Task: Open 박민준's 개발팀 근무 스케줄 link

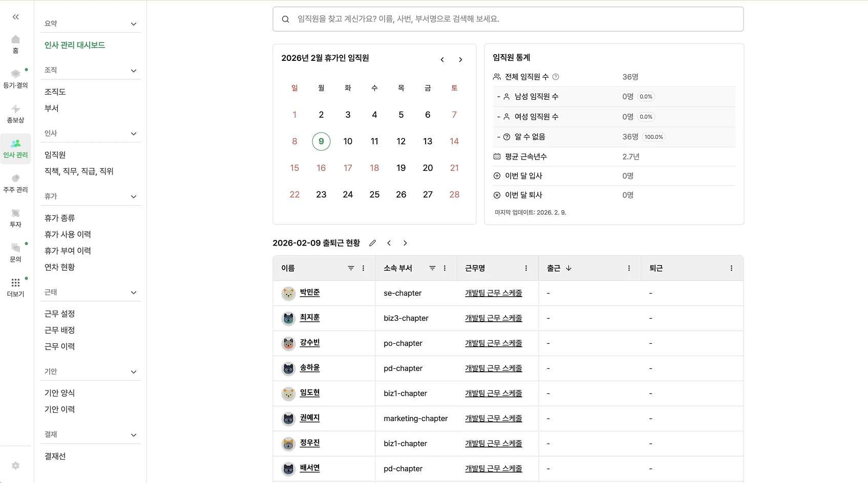Action: coord(493,293)
